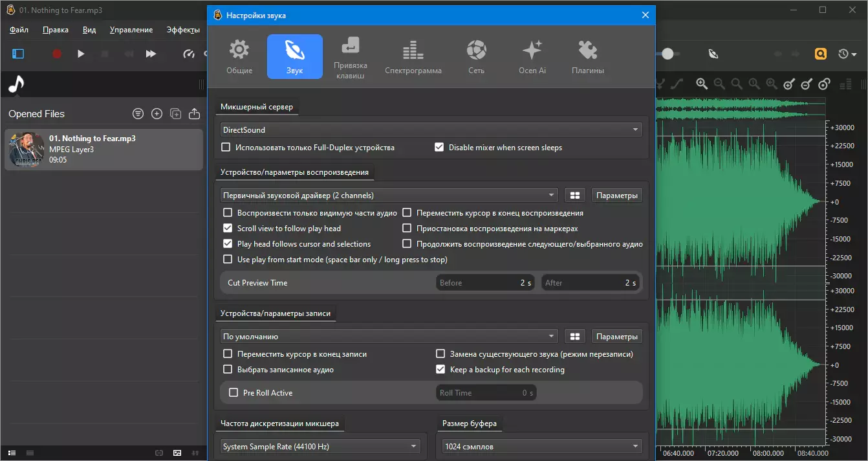Open the DirectSound mixer server dropdown
The image size is (868, 461).
coord(431,130)
